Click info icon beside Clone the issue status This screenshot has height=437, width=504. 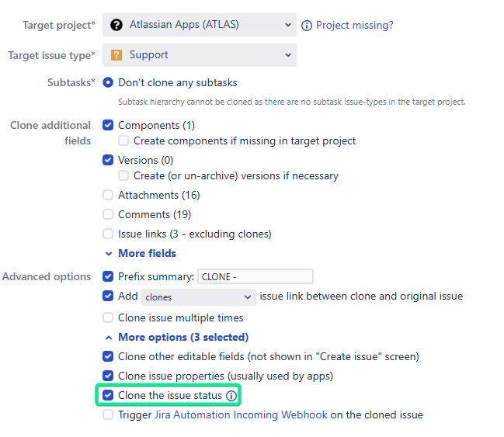point(231,396)
